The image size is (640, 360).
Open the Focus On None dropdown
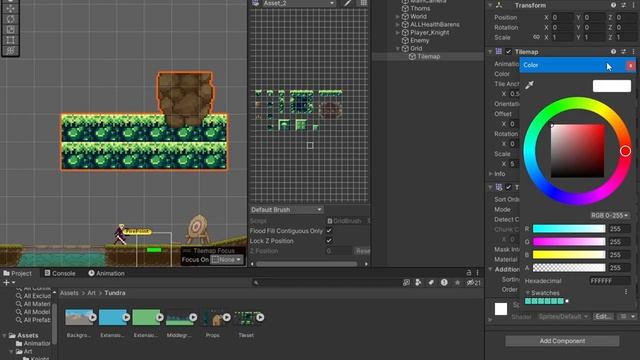(x=227, y=260)
